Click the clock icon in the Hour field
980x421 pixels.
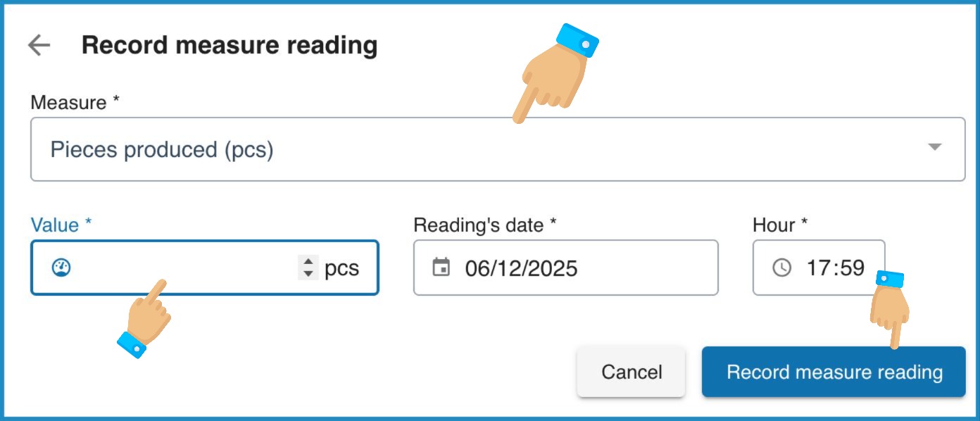tap(780, 268)
